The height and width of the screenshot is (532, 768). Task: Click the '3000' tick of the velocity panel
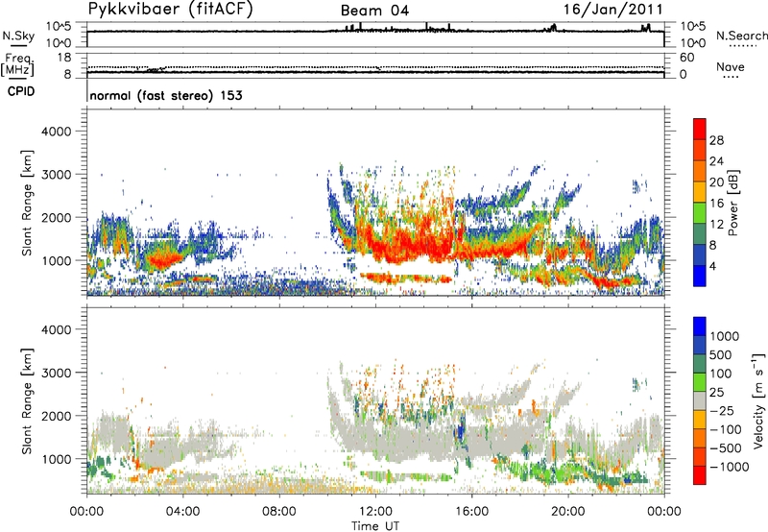(57, 373)
